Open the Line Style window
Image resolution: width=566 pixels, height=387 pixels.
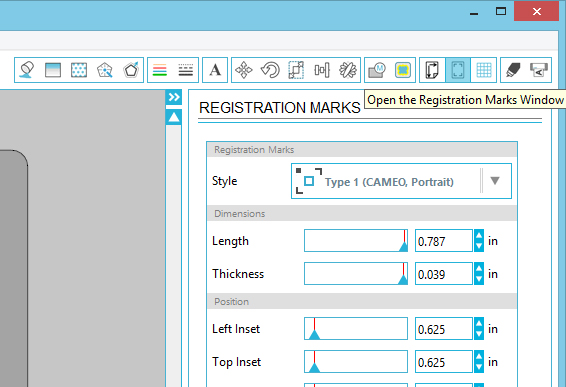tap(186, 70)
